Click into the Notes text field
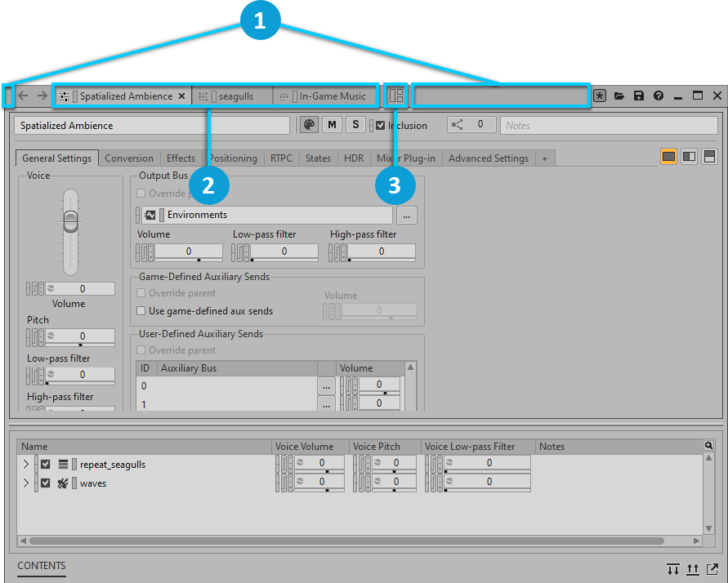 pos(609,126)
